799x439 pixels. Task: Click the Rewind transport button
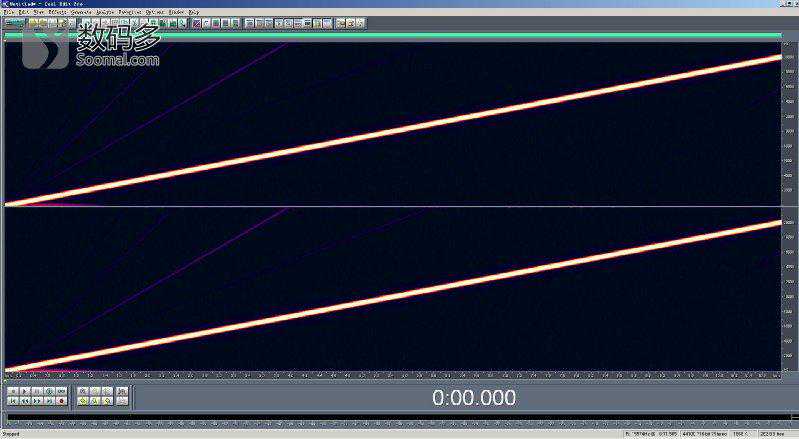[x=24, y=400]
